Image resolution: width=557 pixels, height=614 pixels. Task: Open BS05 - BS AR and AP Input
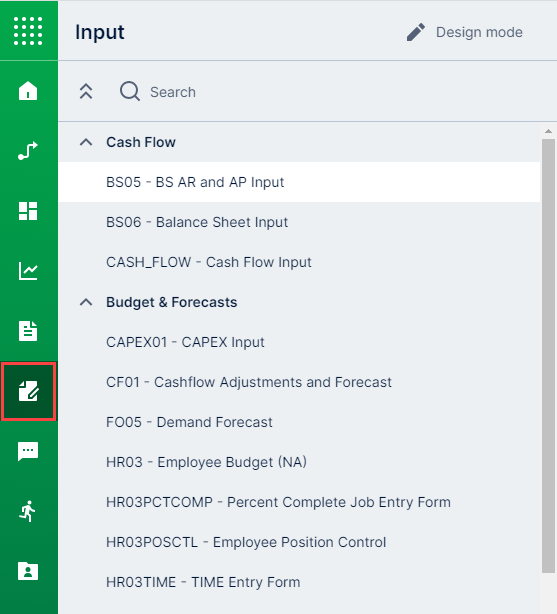point(299,182)
